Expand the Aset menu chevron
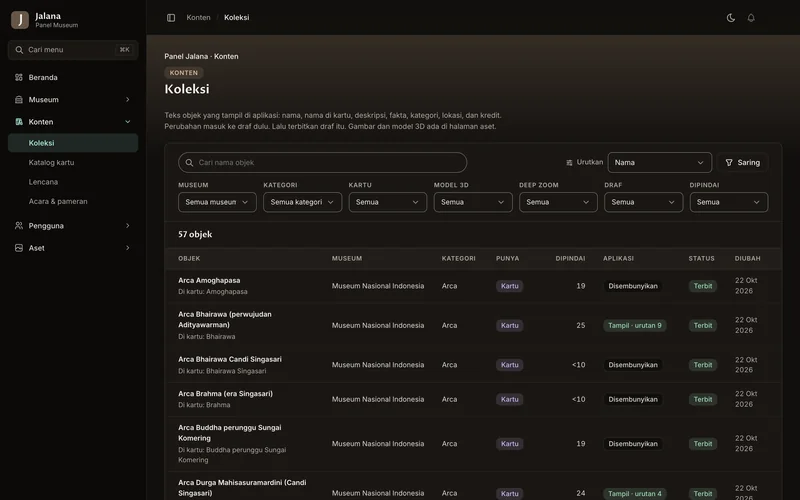The height and width of the screenshot is (500, 800). click(x=128, y=248)
